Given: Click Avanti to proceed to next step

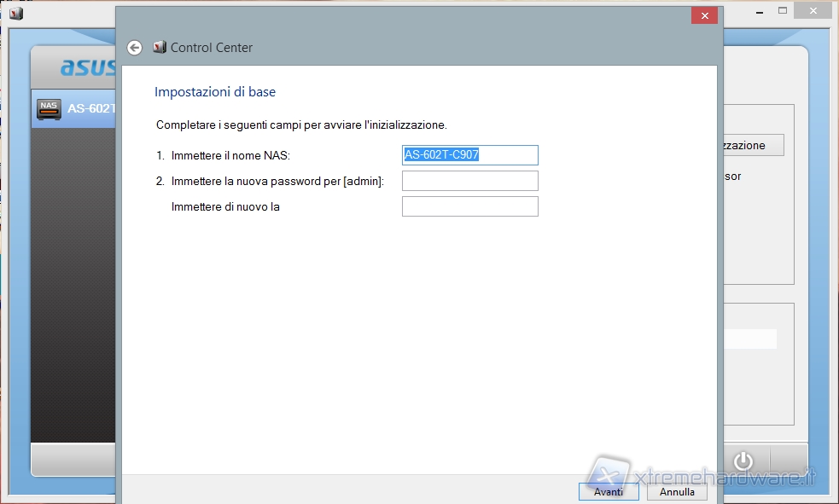Looking at the screenshot, I should 609,492.
